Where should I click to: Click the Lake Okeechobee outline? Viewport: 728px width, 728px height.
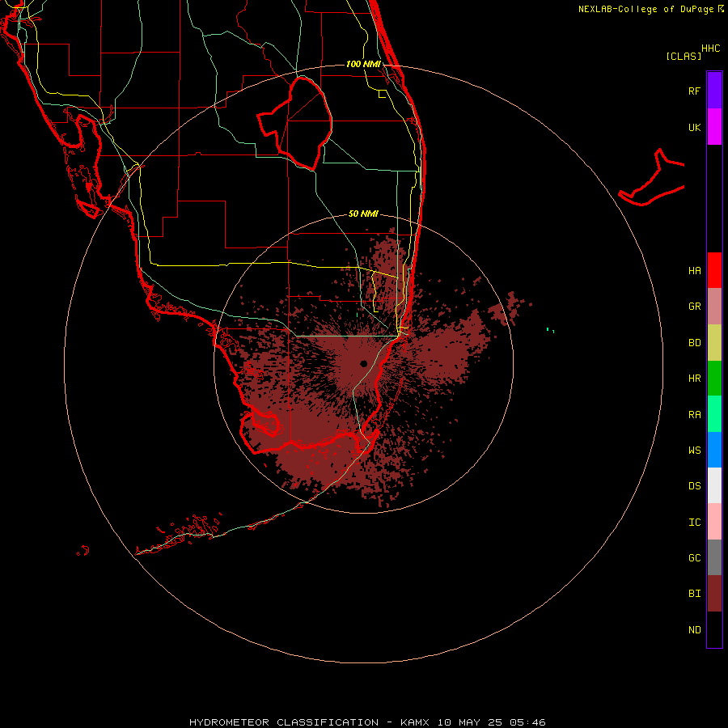[x=295, y=124]
